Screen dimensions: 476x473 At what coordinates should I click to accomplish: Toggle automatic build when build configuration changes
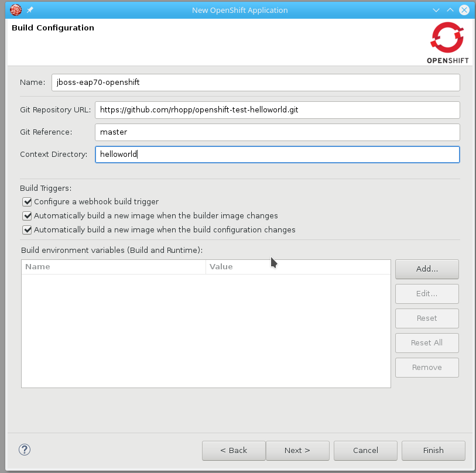coord(27,230)
